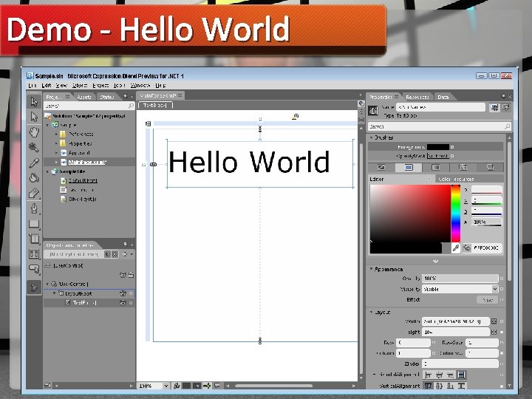Expand the References folder

(x=56, y=134)
